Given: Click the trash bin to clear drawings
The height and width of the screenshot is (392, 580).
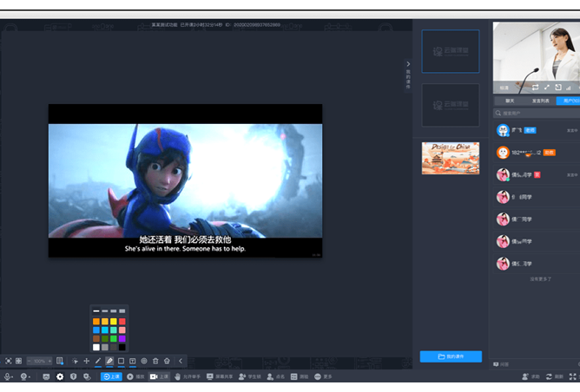Looking at the screenshot, I should (155, 361).
